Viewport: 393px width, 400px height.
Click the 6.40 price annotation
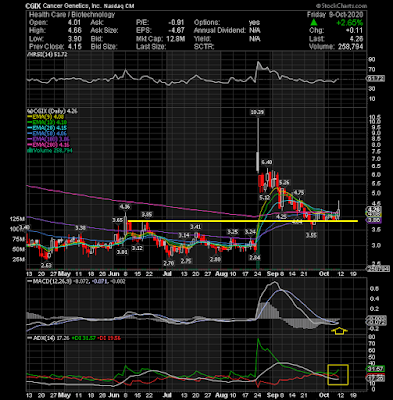pyautogui.click(x=267, y=162)
